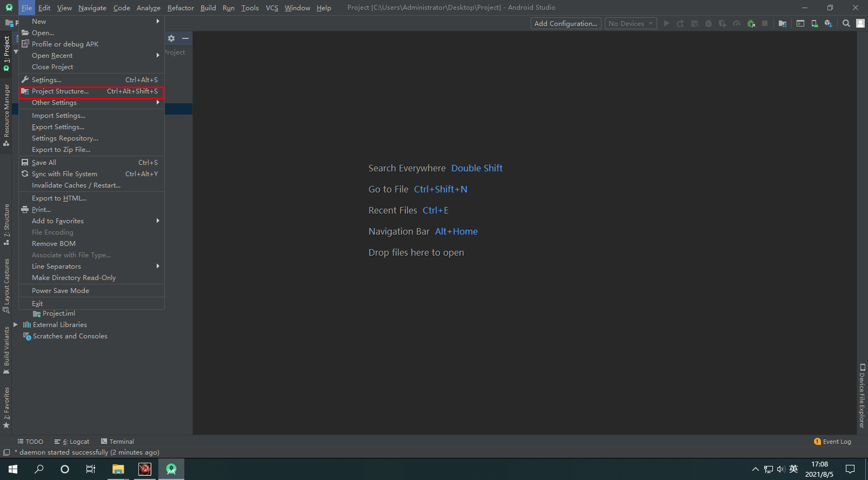Click Android Studio taskbar icon
Image resolution: width=868 pixels, height=480 pixels.
point(171,469)
